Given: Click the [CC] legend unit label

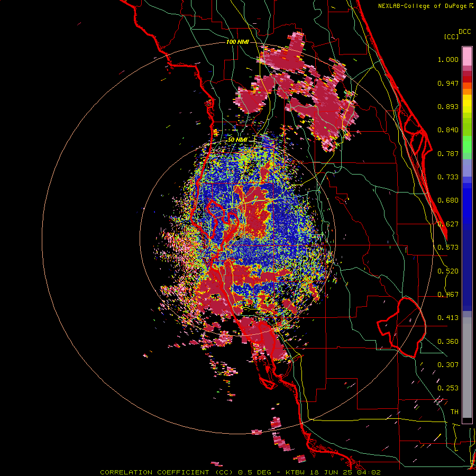Looking at the screenshot, I should (x=451, y=36).
